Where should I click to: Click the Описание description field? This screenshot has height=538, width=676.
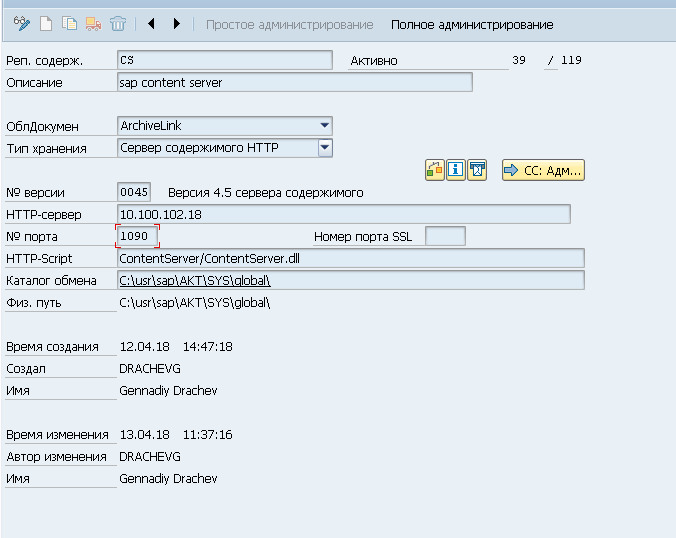[x=294, y=83]
